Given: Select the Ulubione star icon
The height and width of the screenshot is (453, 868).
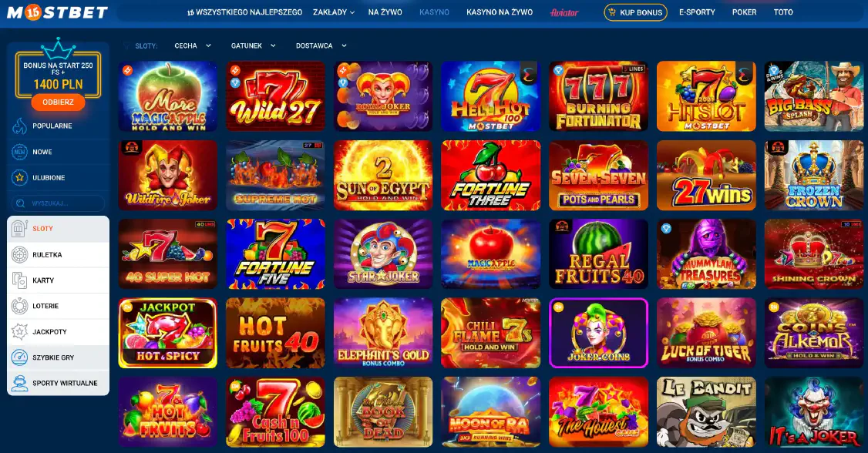Looking at the screenshot, I should (x=19, y=177).
